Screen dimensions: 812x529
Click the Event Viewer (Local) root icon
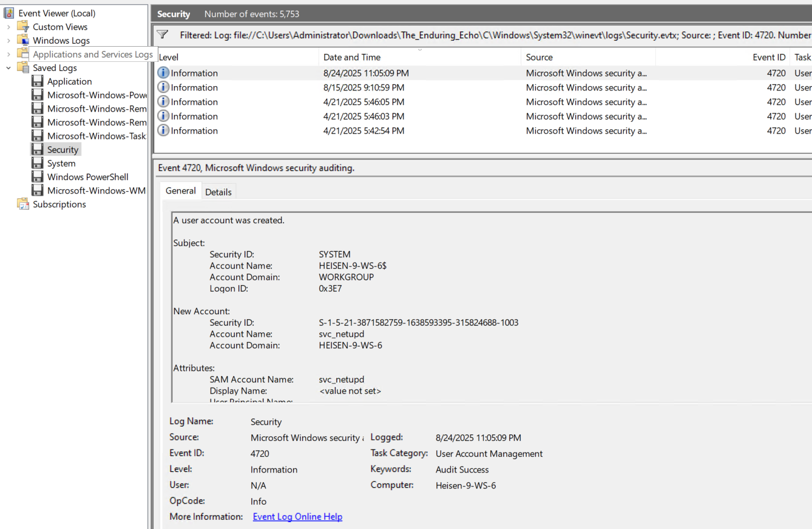pyautogui.click(x=9, y=13)
